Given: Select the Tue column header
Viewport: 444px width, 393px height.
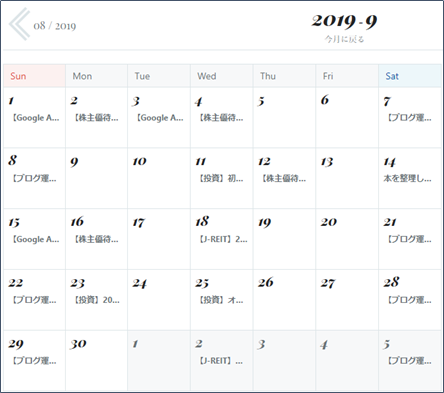Looking at the screenshot, I should click(x=159, y=76).
